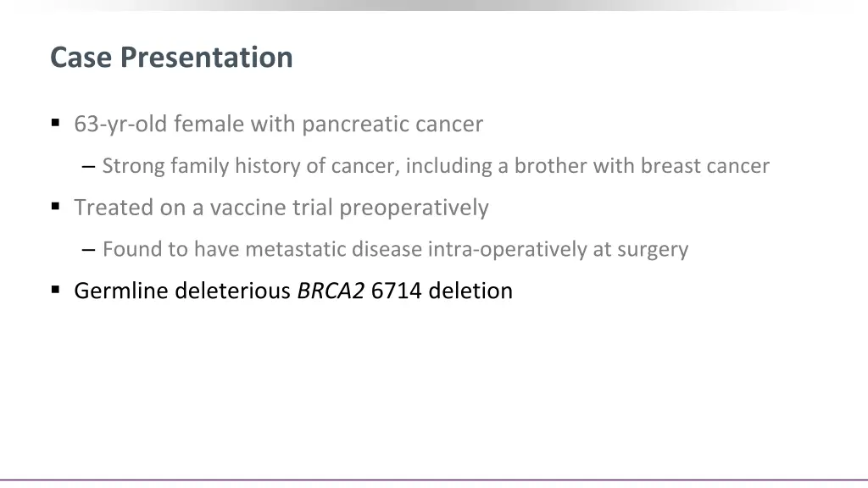Click the words pancreatic cancer

tap(392, 125)
